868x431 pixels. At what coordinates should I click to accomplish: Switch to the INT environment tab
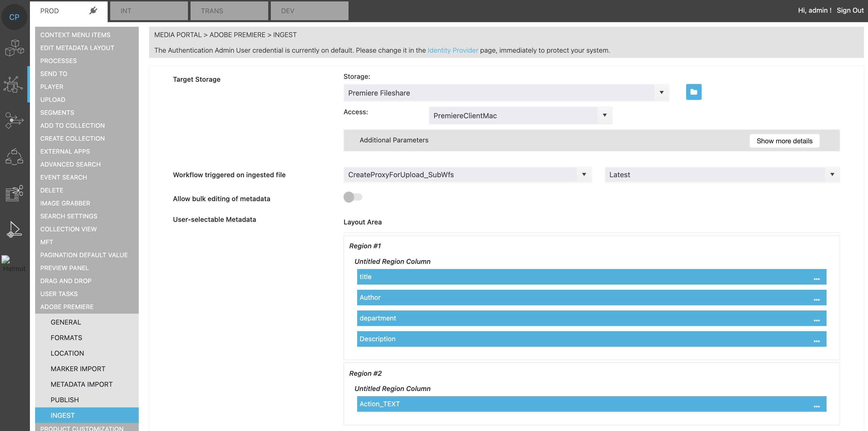tap(149, 11)
